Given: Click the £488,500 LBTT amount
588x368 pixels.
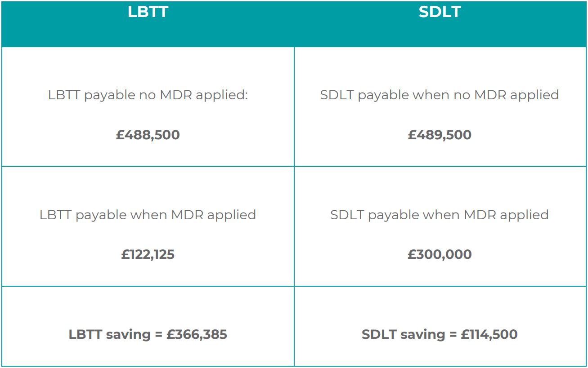Looking at the screenshot, I should point(148,135).
